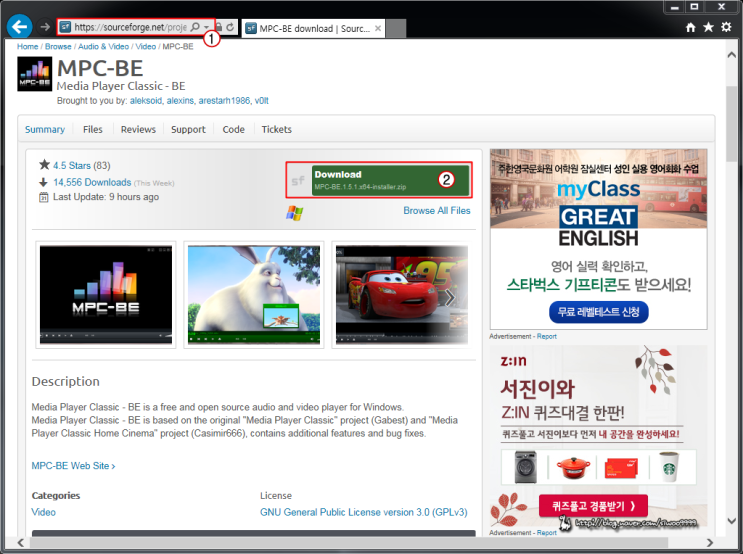This screenshot has height=554, width=743.
Task: Open the browser Tools gear icon
Action: tap(727, 28)
